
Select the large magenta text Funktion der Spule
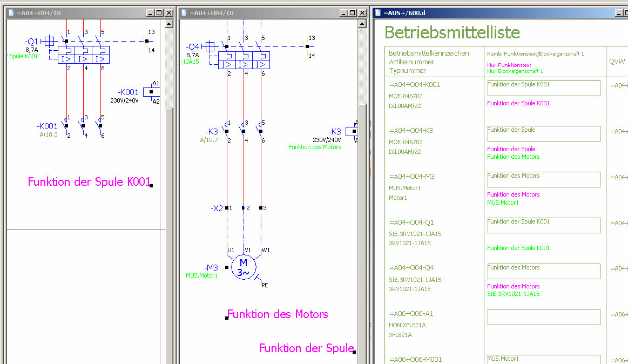click(306, 348)
